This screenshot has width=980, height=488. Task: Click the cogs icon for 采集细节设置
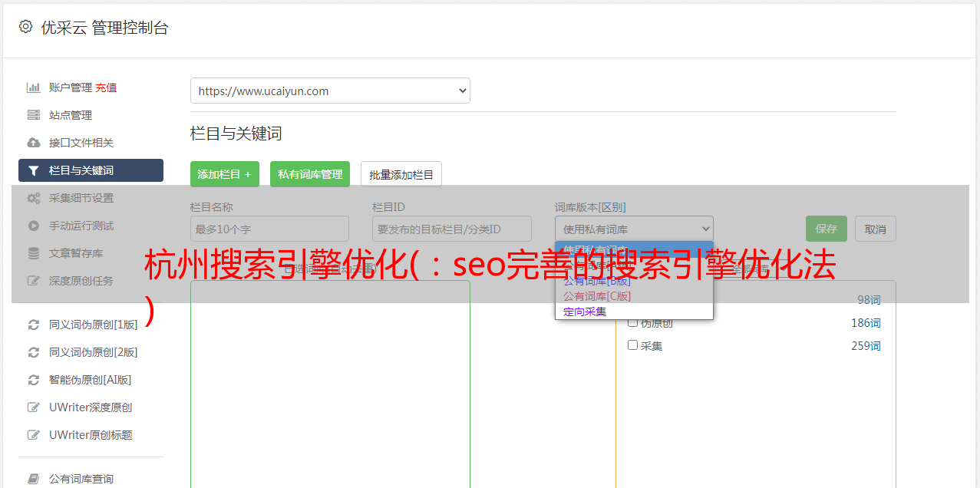(x=33, y=198)
